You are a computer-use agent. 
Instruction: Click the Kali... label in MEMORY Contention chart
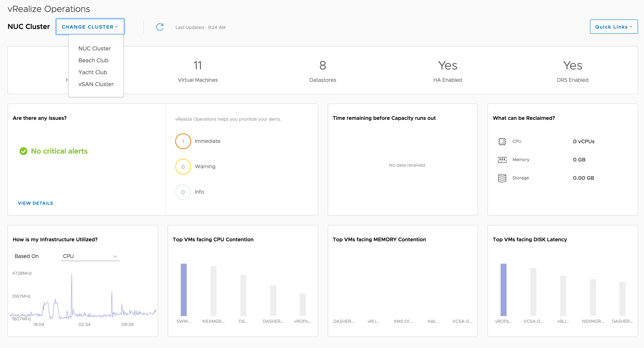(433, 321)
